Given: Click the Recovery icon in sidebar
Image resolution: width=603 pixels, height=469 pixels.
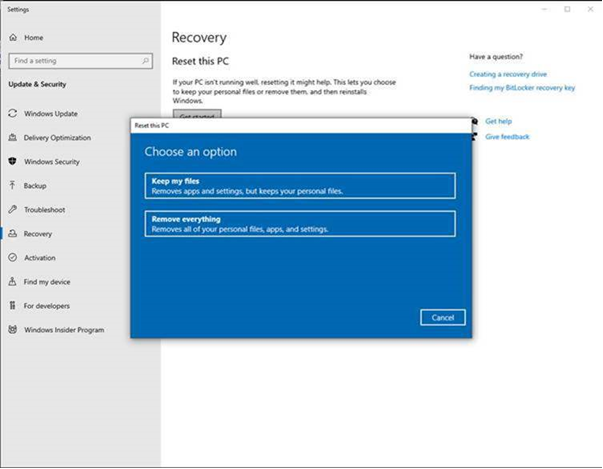Looking at the screenshot, I should (x=13, y=233).
